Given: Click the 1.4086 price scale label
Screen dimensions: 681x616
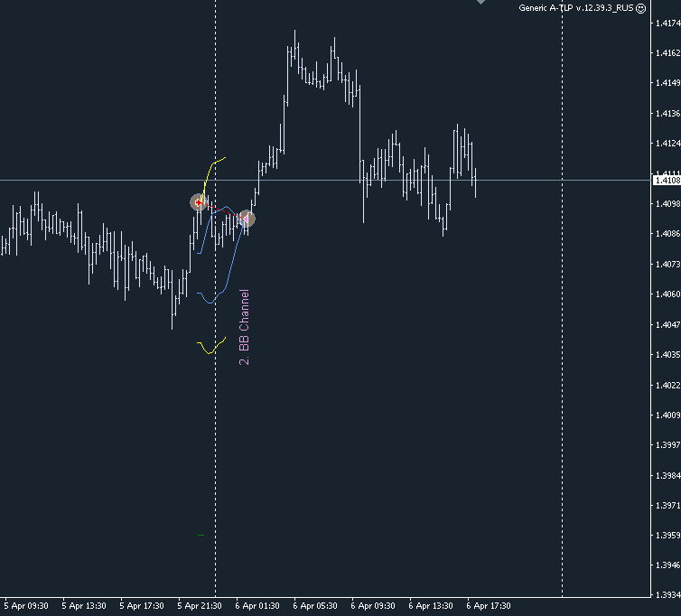Looking at the screenshot, I should click(668, 234).
